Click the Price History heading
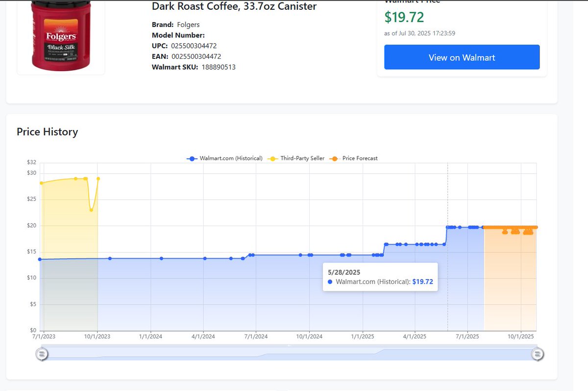The width and height of the screenshot is (588, 391). 47,131
